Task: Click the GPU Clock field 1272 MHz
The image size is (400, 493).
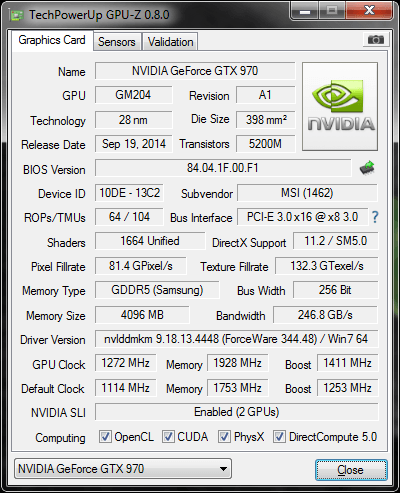Action: click(125, 363)
